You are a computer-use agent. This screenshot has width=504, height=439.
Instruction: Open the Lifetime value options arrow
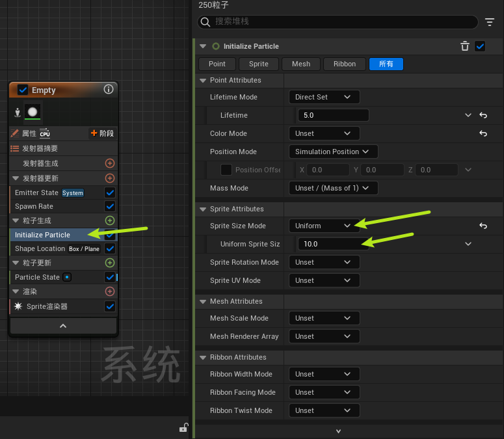coord(468,115)
